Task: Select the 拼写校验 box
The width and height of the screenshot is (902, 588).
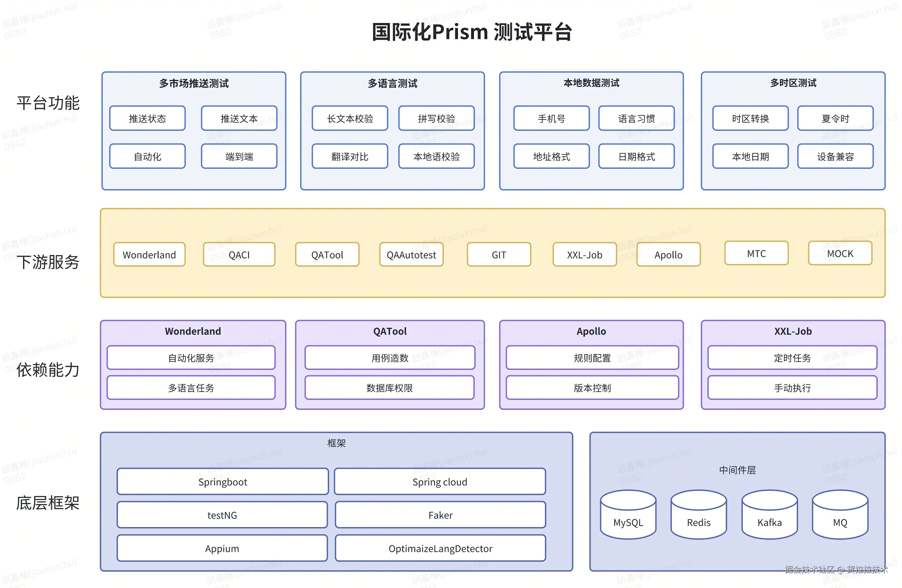Action: coord(436,119)
